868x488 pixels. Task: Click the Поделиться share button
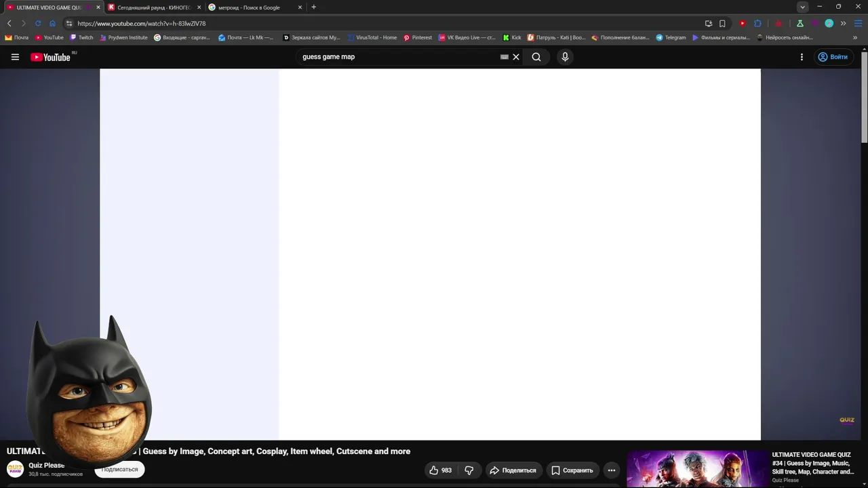pyautogui.click(x=513, y=470)
